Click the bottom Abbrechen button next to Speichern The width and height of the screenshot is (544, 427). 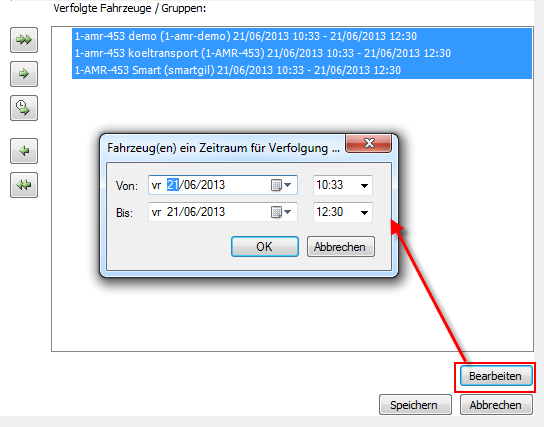coord(496,404)
